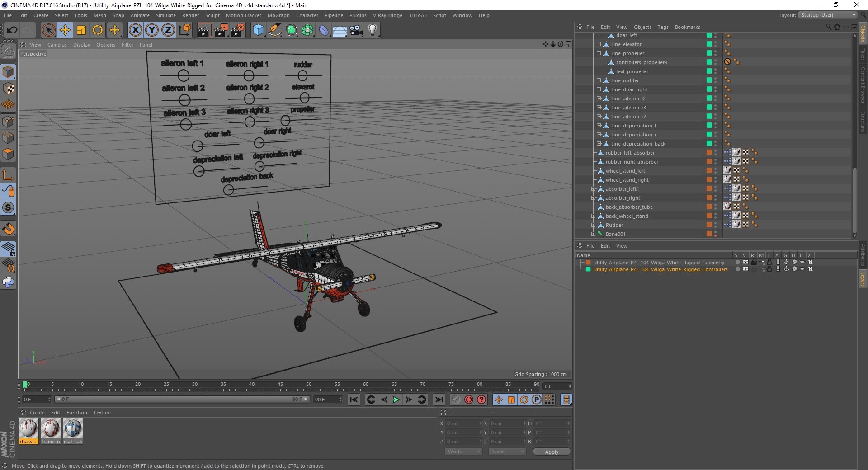The image size is (868, 470).
Task: Toggle position keyframe recording
Action: click(498, 399)
